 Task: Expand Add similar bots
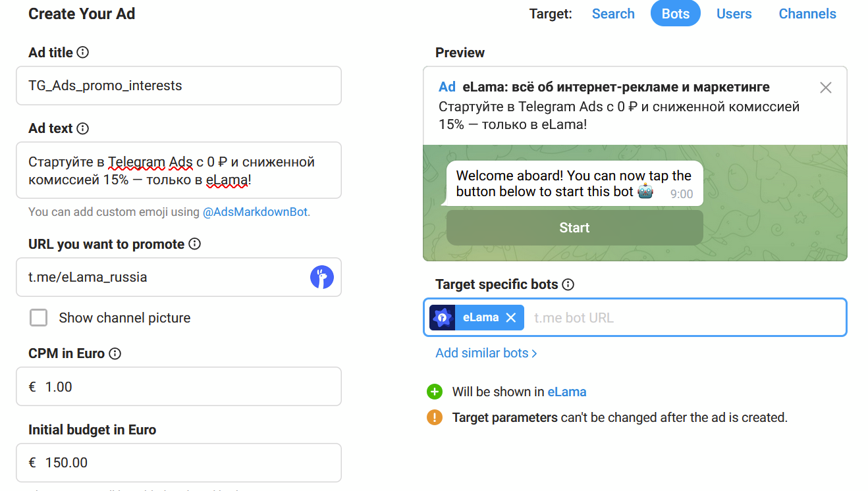pyautogui.click(x=486, y=353)
